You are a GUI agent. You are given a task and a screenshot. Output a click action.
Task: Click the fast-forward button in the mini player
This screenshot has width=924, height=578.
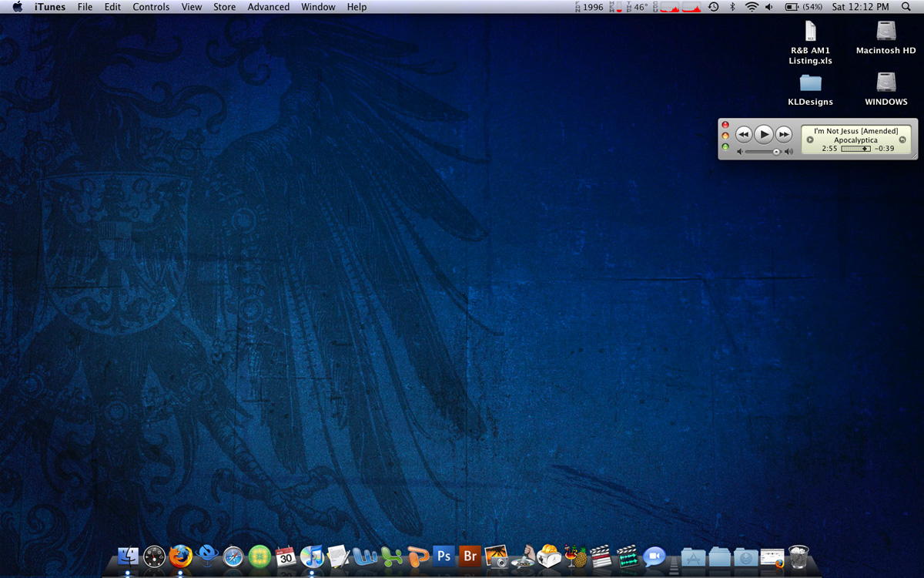pyautogui.click(x=784, y=134)
